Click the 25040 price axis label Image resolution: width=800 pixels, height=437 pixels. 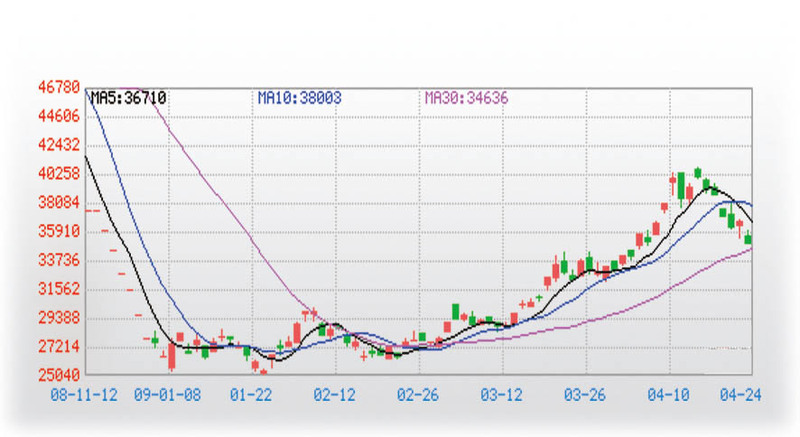click(59, 375)
